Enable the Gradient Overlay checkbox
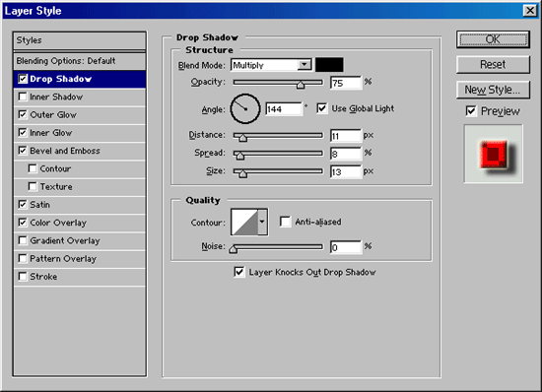 click(x=23, y=240)
